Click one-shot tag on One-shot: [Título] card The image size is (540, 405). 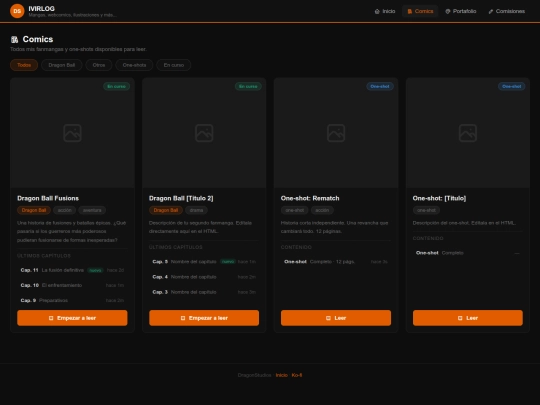[426, 210]
